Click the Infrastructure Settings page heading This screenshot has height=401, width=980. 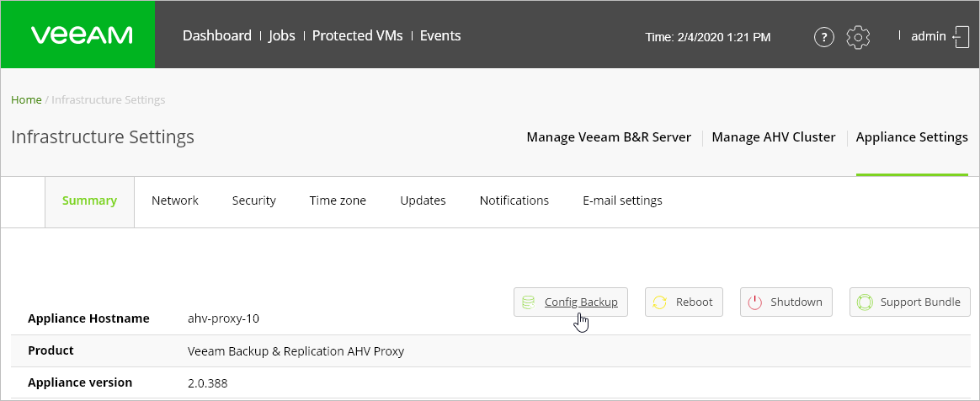(103, 137)
